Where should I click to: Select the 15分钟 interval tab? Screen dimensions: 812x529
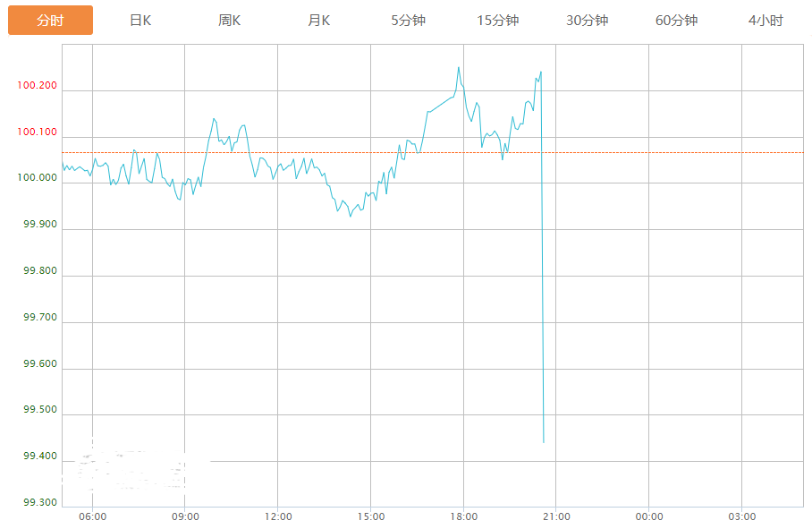click(498, 21)
